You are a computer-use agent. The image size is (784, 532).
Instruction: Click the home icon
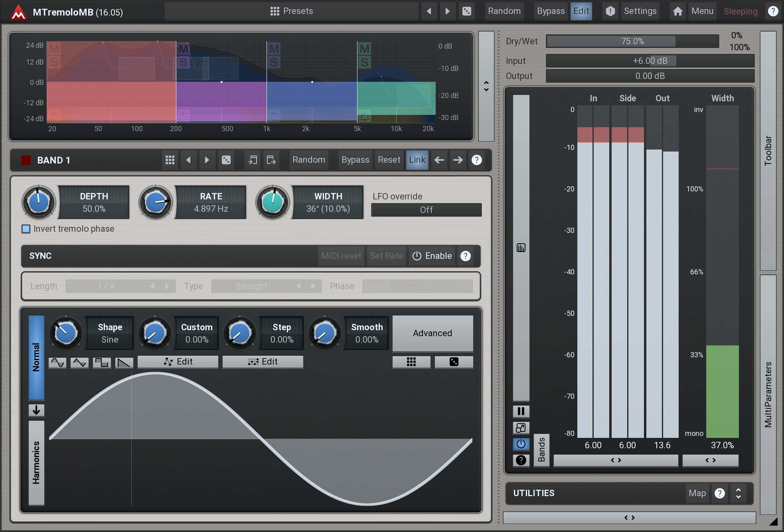click(x=677, y=11)
